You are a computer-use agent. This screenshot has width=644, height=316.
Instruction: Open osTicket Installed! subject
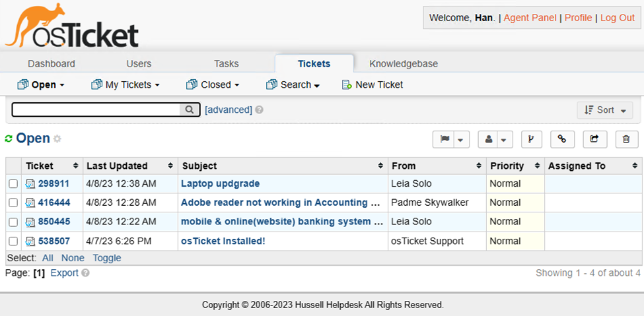(x=223, y=241)
